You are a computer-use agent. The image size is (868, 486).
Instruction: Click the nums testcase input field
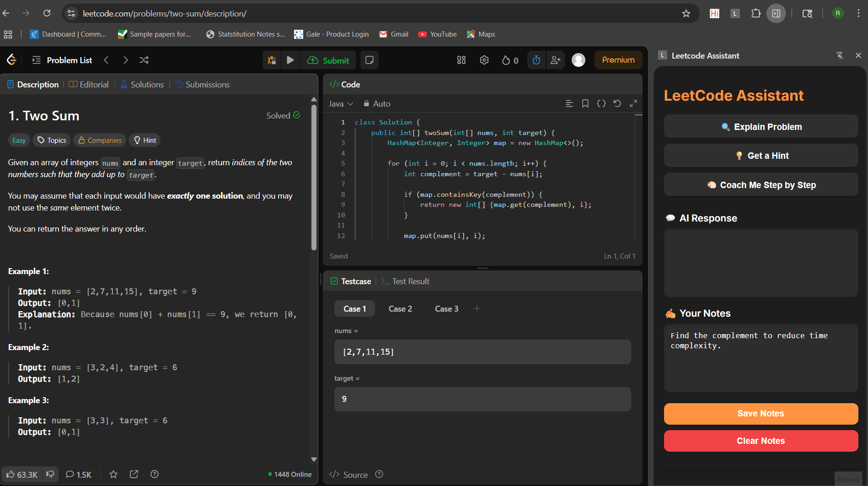coord(482,352)
